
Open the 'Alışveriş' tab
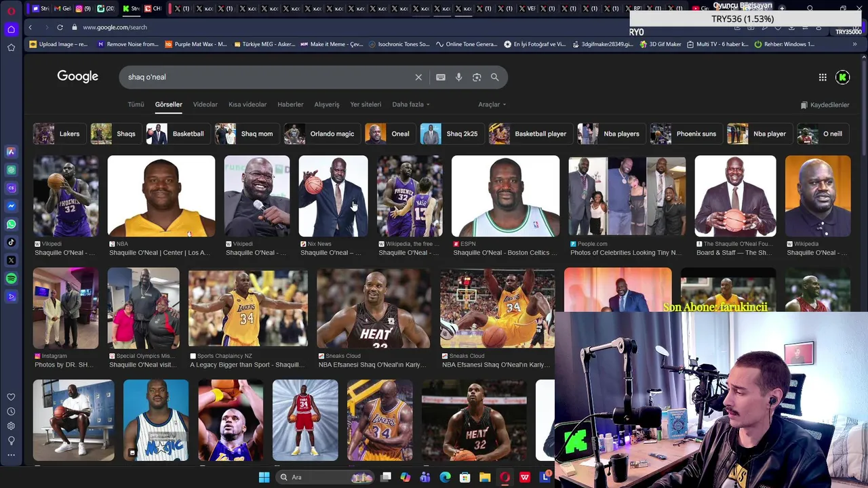tap(327, 104)
